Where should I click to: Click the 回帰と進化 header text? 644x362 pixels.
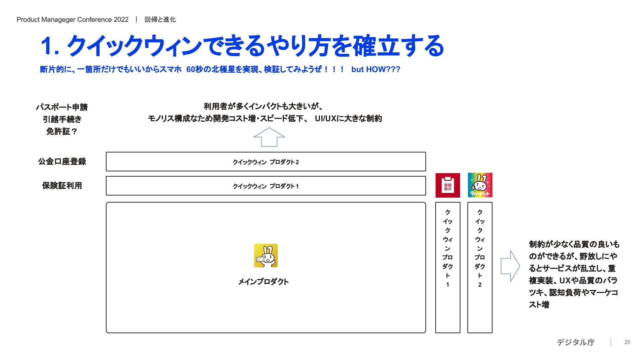(160, 19)
